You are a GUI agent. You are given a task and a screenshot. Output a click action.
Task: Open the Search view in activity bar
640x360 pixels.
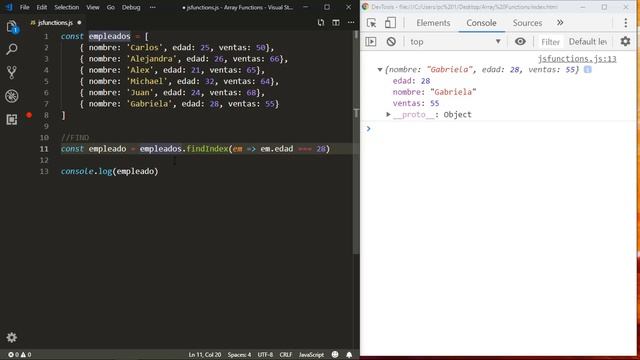(11, 49)
